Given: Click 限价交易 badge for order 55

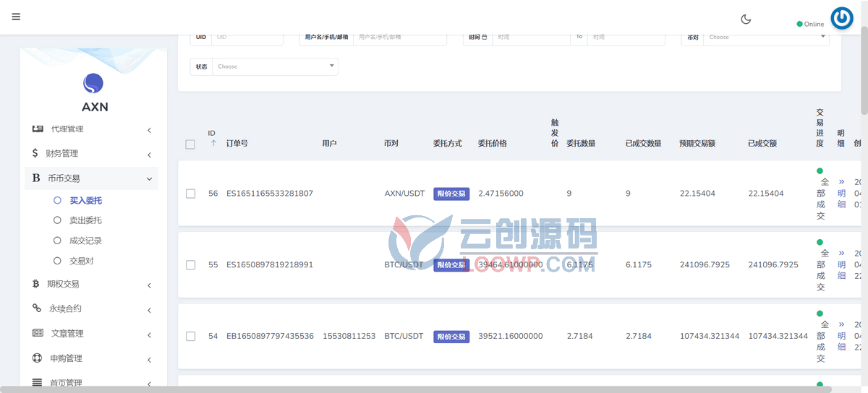Looking at the screenshot, I should coord(451,265).
